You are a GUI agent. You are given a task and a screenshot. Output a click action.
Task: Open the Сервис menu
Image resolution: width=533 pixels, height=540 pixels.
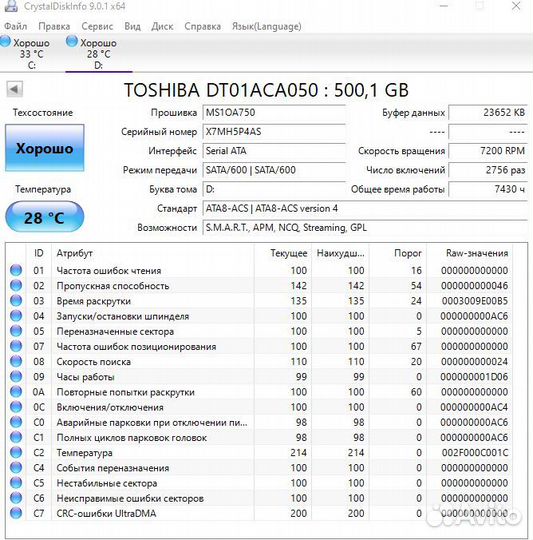[97, 26]
